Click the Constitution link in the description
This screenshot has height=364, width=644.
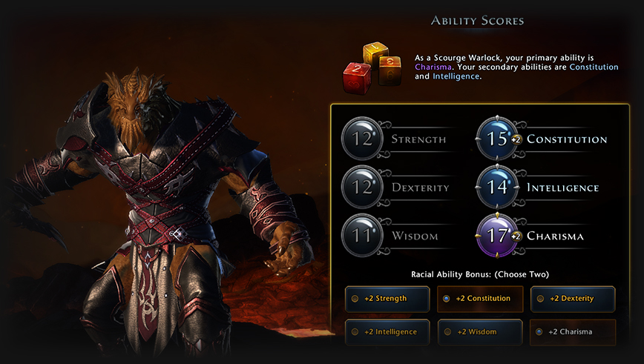coord(594,67)
